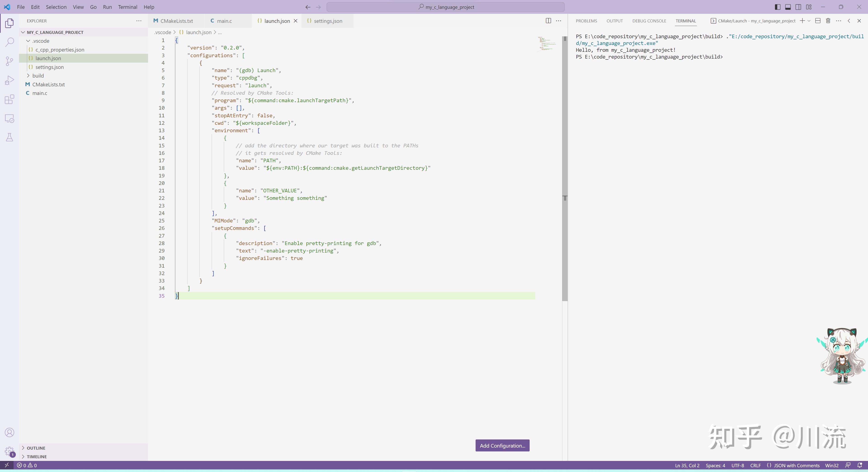Kill the terminal using the trash icon

pos(828,21)
